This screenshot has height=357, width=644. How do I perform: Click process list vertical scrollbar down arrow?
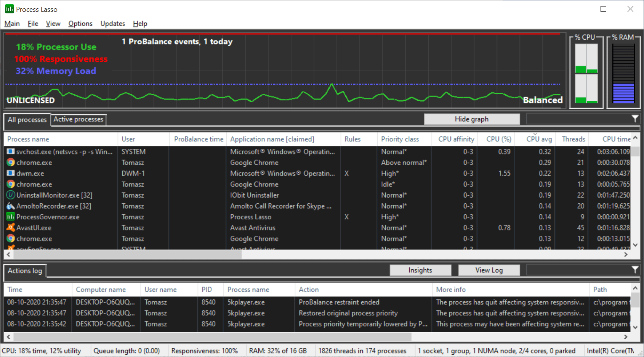635,245
